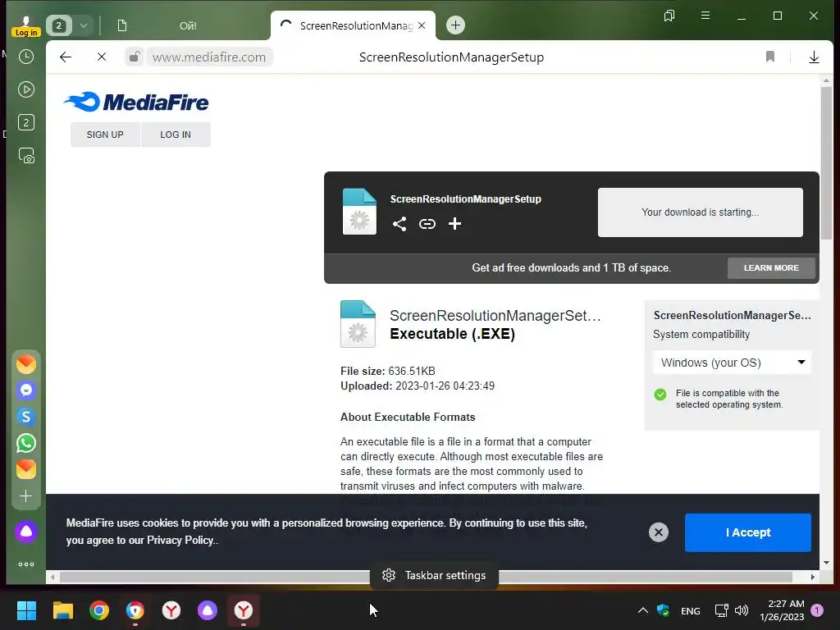Click the vertical page scrollbar thumb

[826, 163]
